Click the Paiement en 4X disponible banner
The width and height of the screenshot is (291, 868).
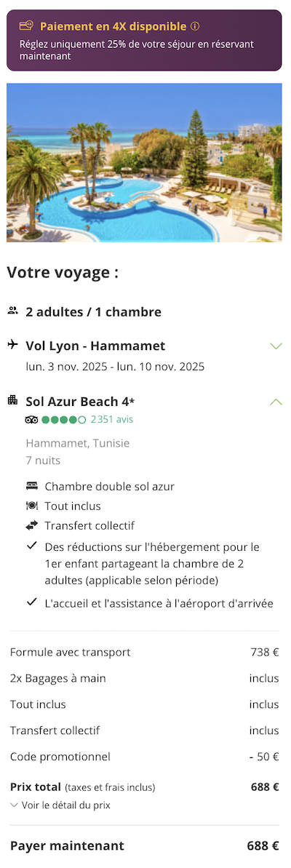coord(144,41)
